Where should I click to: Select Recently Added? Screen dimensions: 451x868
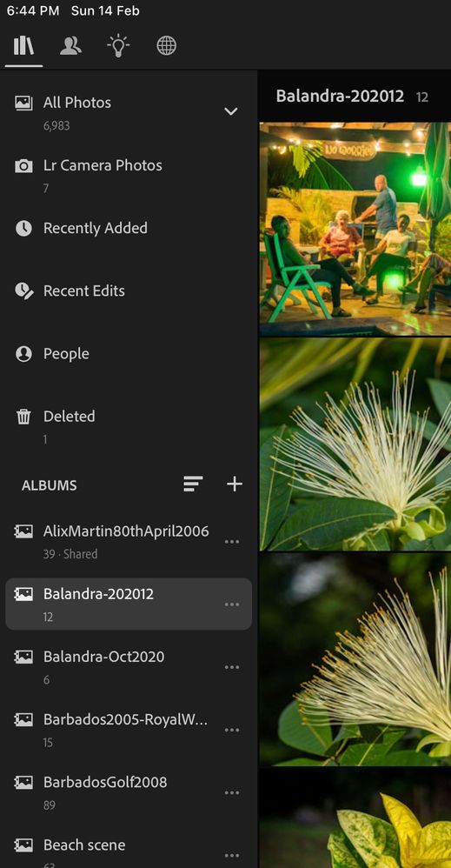[x=129, y=228]
